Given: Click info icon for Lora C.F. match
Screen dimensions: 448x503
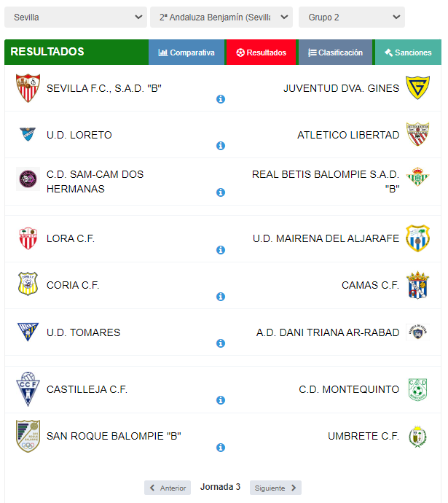Looking at the screenshot, I should [221, 250].
